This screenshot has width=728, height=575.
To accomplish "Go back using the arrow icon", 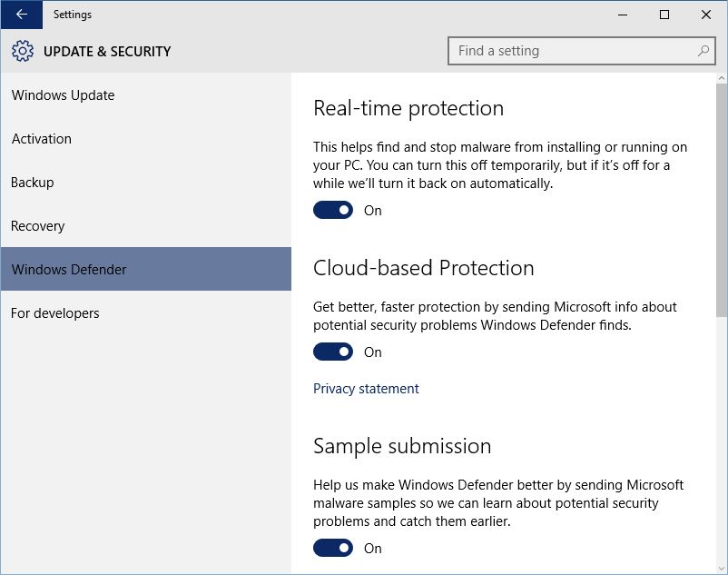I will 22,15.
